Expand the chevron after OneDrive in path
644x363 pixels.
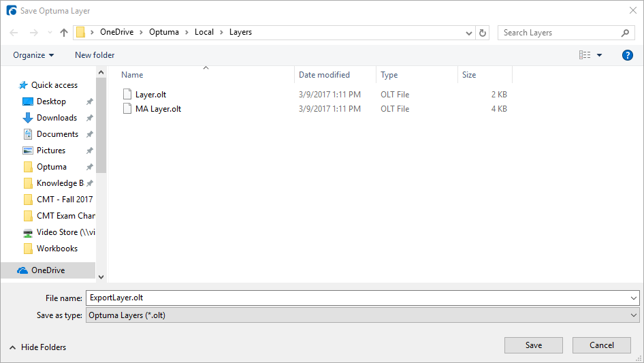click(x=142, y=33)
